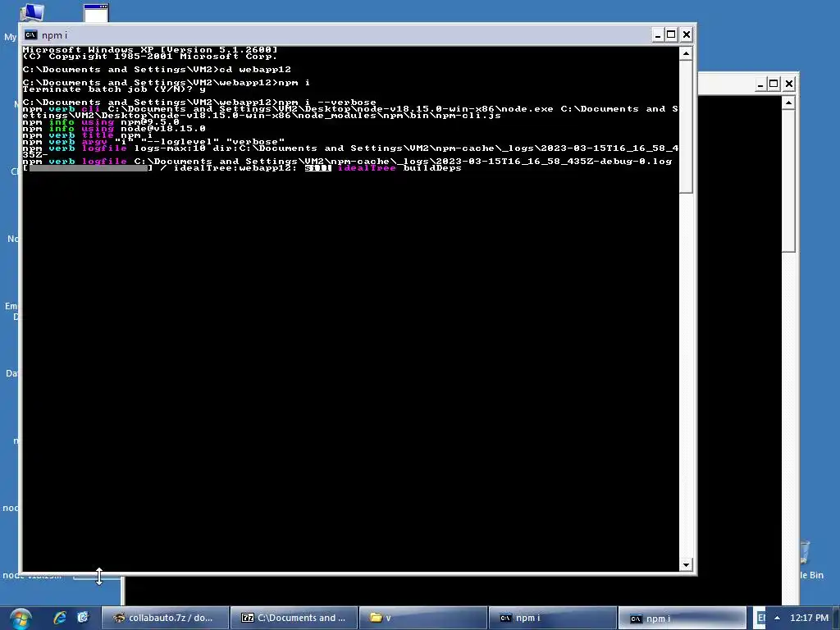840x630 pixels.
Task: Click the npm install progress bar in console
Action: pyautogui.click(x=88, y=168)
